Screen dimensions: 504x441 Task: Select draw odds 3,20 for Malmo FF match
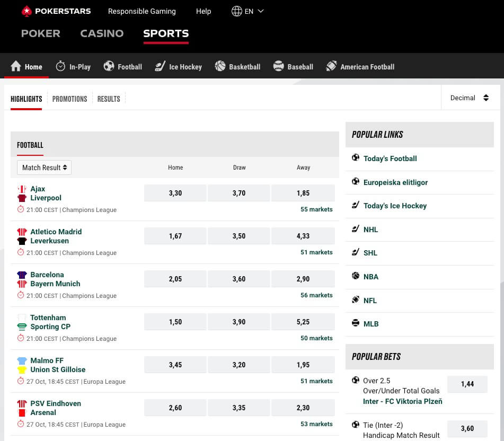click(x=239, y=365)
